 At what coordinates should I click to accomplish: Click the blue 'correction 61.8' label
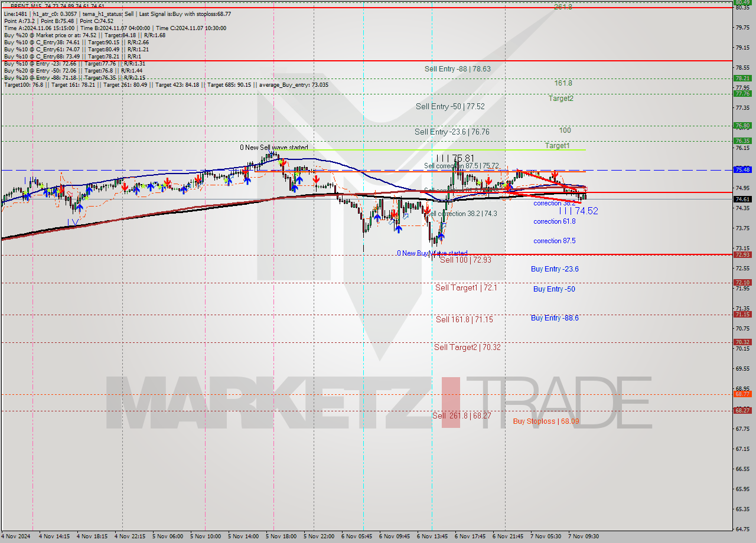[x=555, y=221]
